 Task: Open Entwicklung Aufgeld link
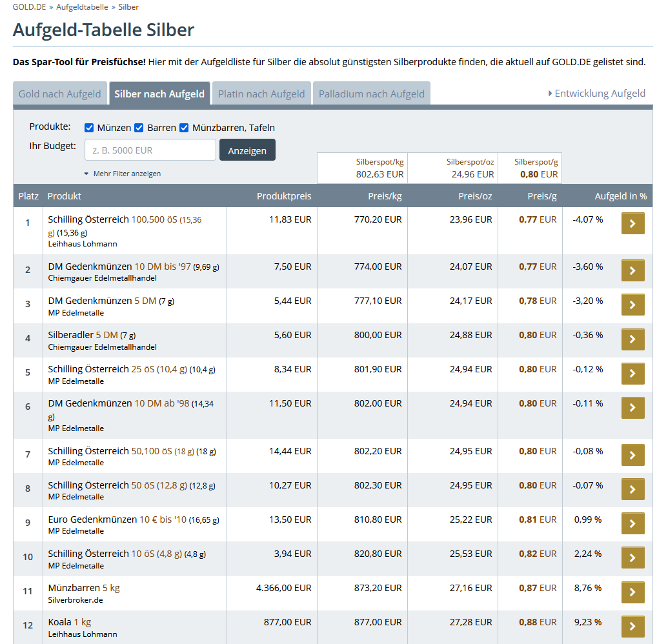pyautogui.click(x=597, y=94)
